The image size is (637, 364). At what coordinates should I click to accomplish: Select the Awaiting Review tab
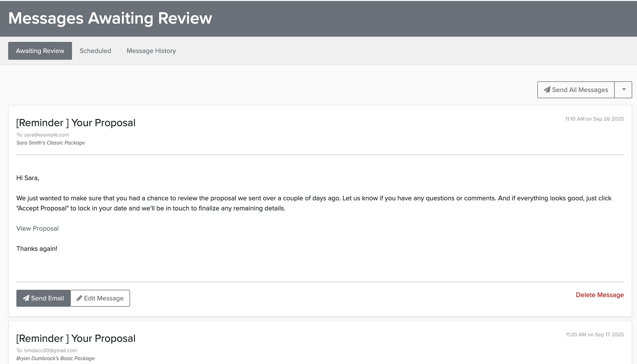click(40, 51)
